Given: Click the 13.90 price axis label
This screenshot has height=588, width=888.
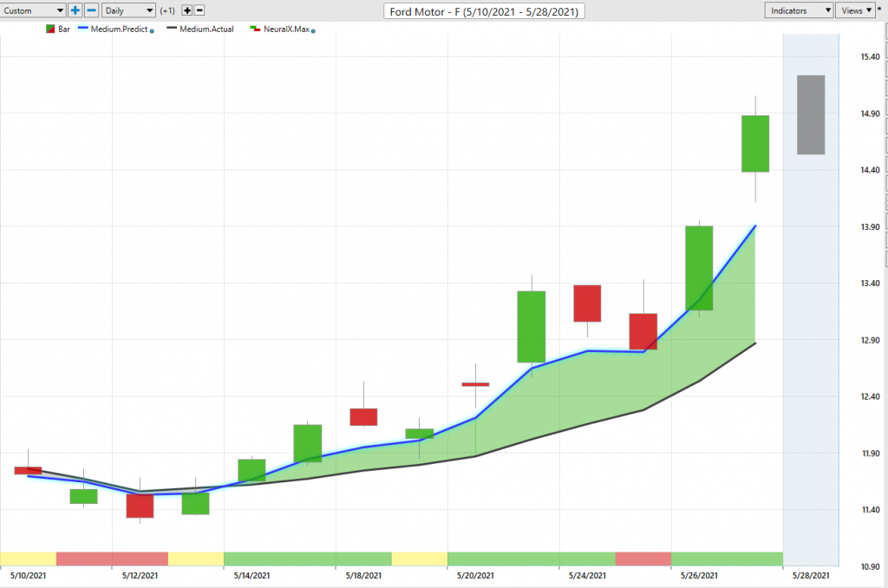Looking at the screenshot, I should [x=870, y=226].
